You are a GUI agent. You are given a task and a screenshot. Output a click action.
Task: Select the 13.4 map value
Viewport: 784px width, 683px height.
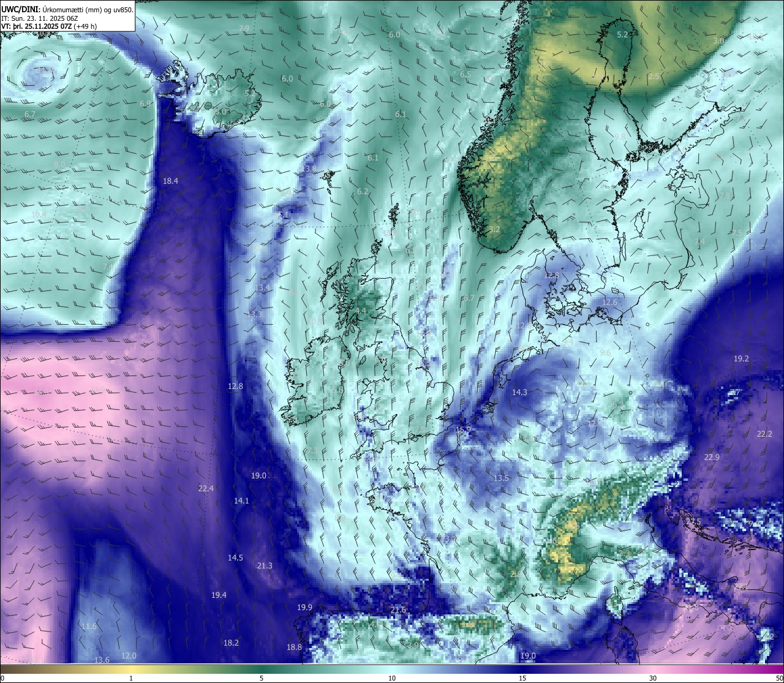(262, 287)
